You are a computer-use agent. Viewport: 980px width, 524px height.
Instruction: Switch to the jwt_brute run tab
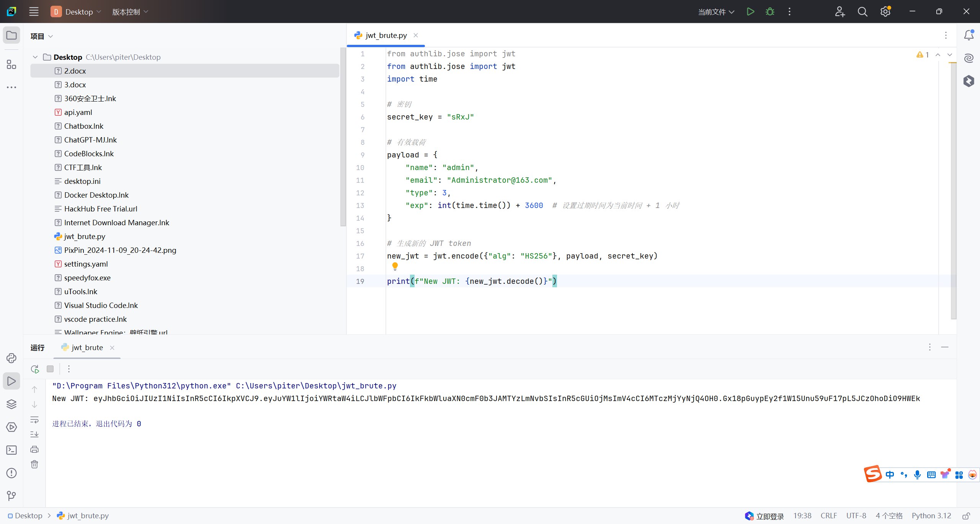pos(87,347)
